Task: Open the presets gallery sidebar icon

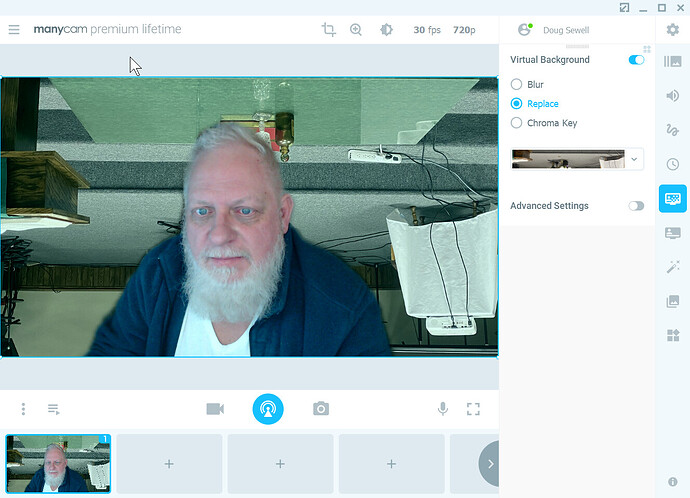Action: 672,61
